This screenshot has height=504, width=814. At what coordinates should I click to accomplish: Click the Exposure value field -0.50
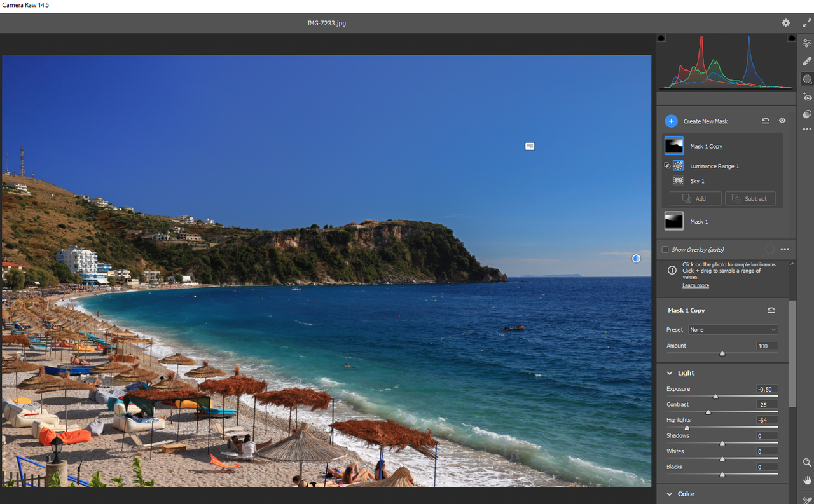click(x=767, y=389)
